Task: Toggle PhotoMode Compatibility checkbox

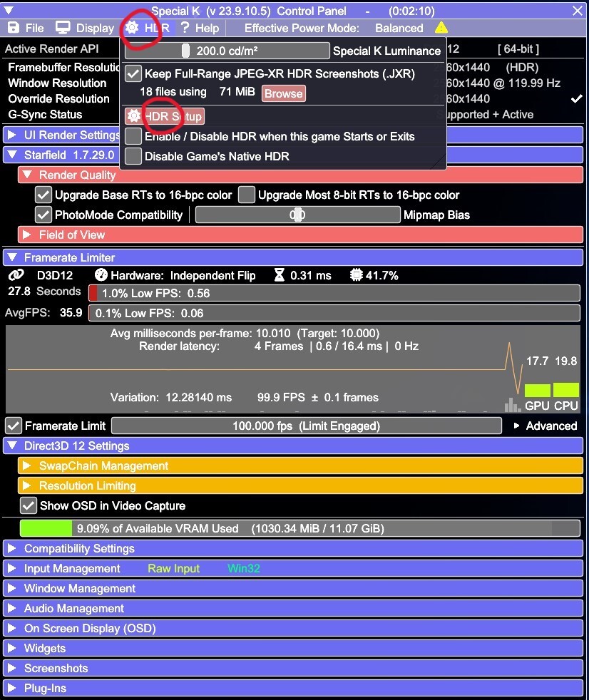Action: [43, 215]
